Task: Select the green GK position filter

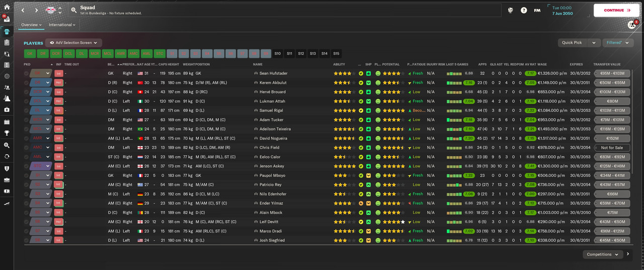Action: (x=30, y=53)
